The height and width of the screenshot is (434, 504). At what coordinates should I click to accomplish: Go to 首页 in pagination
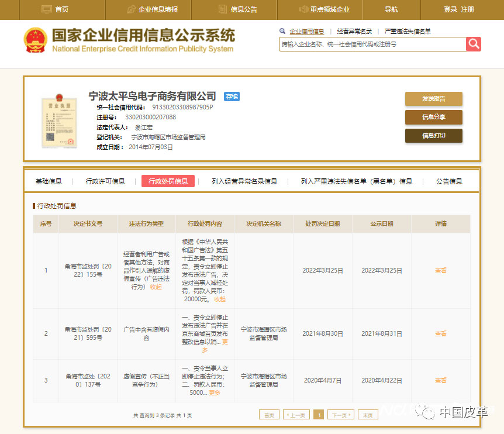(269, 415)
